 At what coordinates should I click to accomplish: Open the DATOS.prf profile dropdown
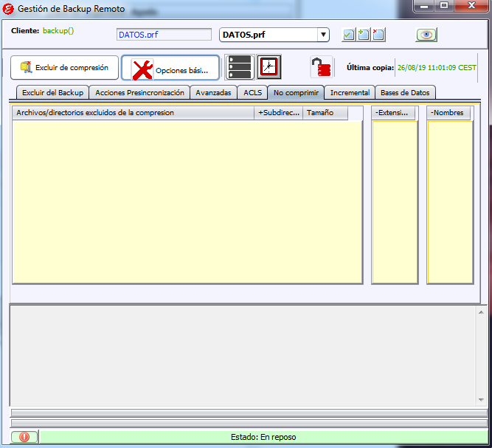[x=323, y=35]
